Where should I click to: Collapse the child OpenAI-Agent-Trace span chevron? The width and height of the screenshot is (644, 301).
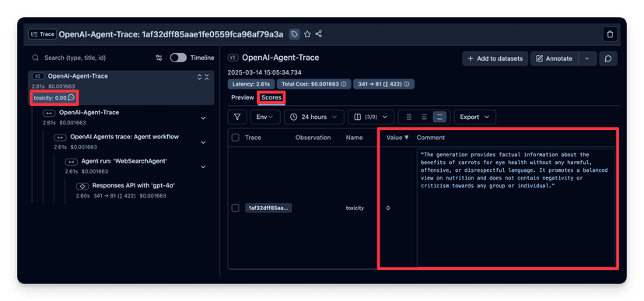[x=203, y=118]
